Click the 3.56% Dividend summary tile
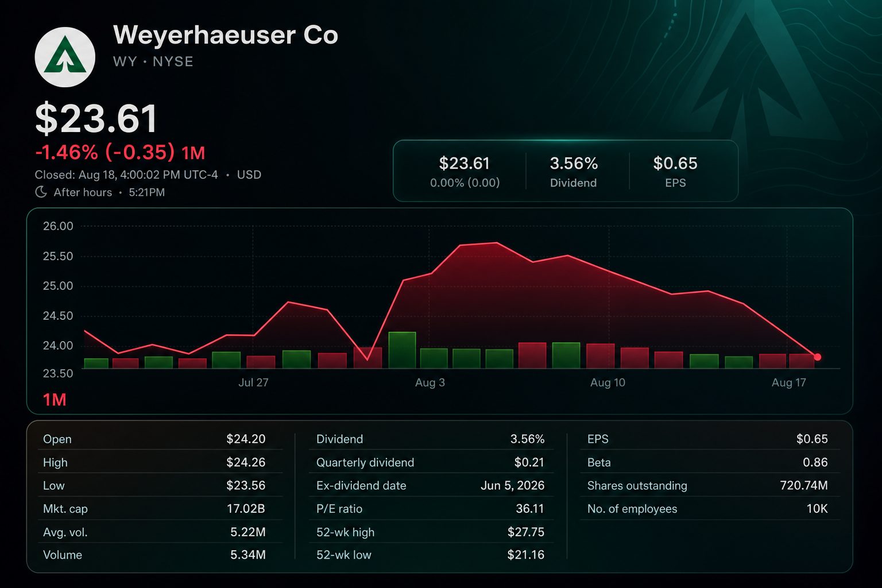The height and width of the screenshot is (588, 882). point(574,171)
